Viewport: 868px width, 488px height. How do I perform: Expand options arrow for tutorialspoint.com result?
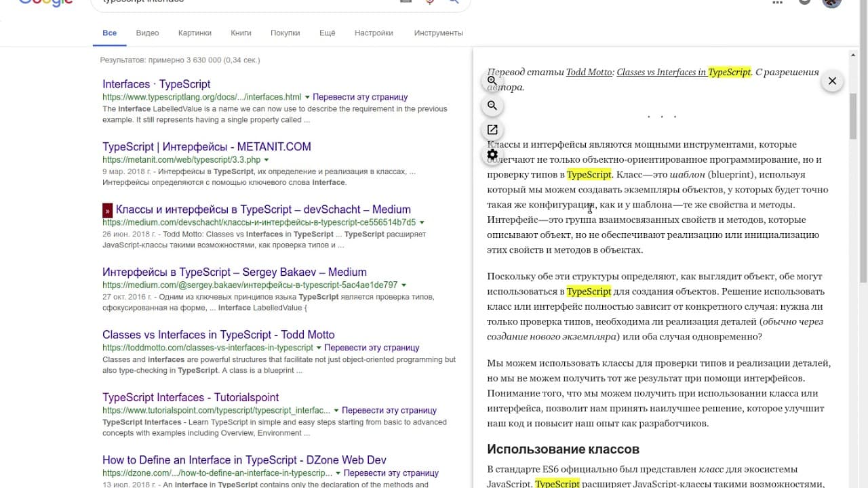tap(336, 411)
